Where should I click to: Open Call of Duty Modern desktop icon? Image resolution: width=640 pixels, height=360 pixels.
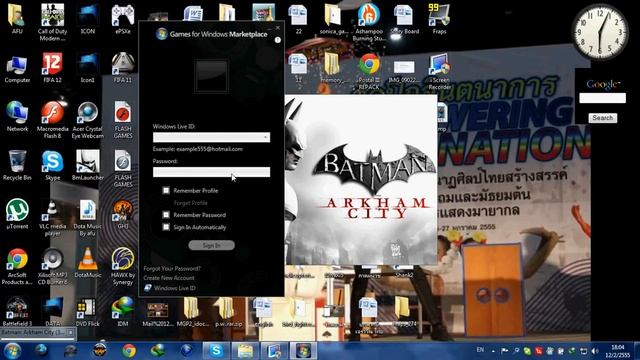coord(52,22)
